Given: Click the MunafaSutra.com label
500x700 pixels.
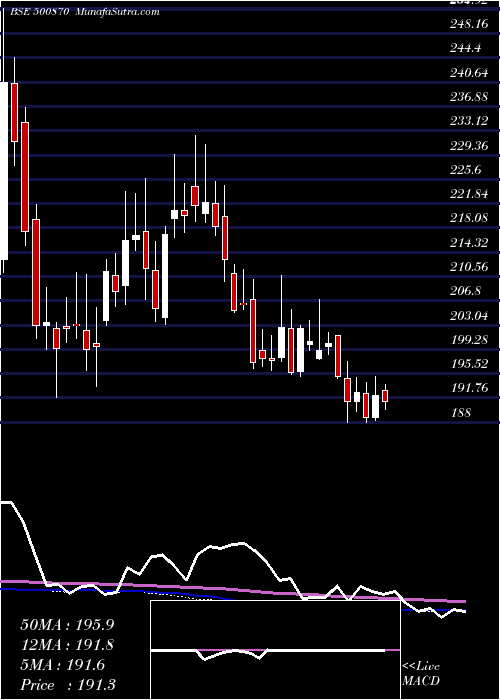Looking at the screenshot, I should [x=118, y=12].
